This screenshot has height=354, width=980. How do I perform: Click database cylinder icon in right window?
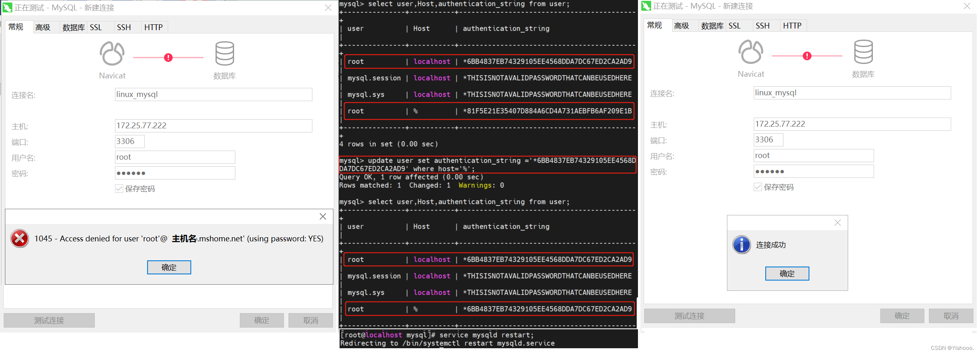pyautogui.click(x=863, y=52)
